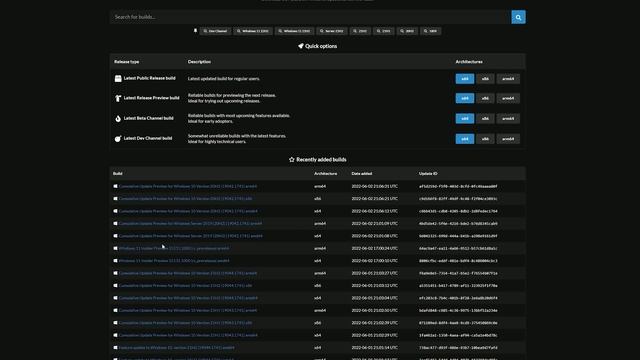640x360 pixels.
Task: Click the 'Release type' column header
Action: point(127,62)
